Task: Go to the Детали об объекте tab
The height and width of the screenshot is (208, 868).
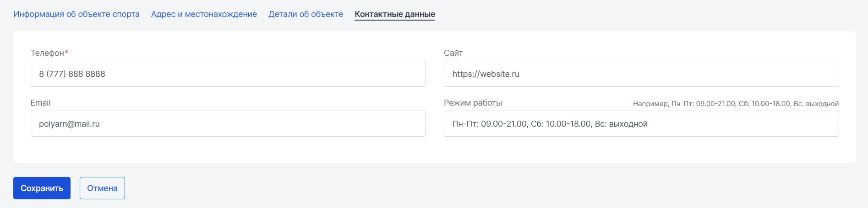Action: point(306,14)
